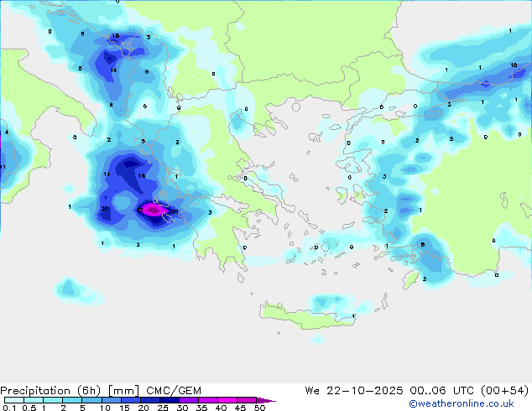This screenshot has height=411, width=532.
Task: Click the 'We 22-10-2025 00..06 UTC' timestamp
Action: tap(391, 391)
